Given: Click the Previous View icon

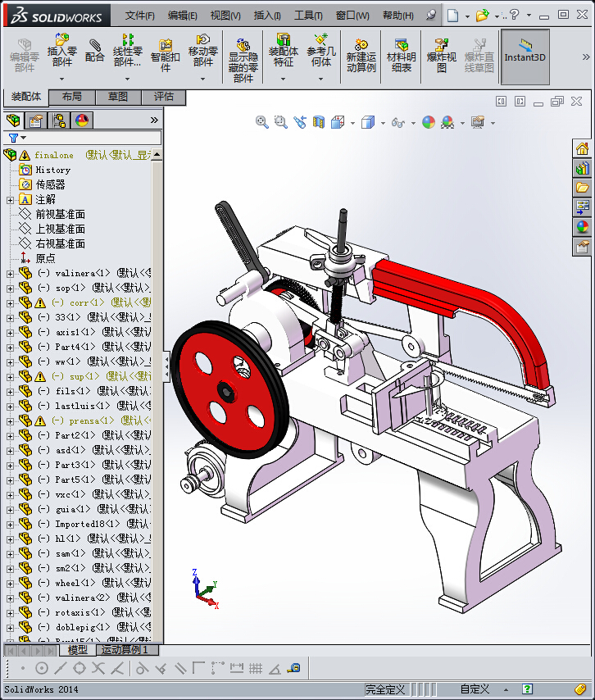Looking at the screenshot, I should click(x=300, y=122).
